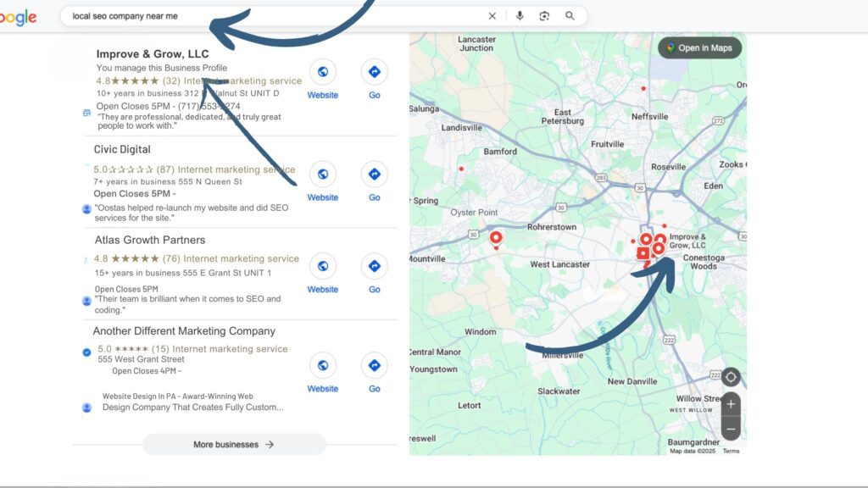Open the map Terms link
The width and height of the screenshot is (868, 488).
(x=731, y=451)
